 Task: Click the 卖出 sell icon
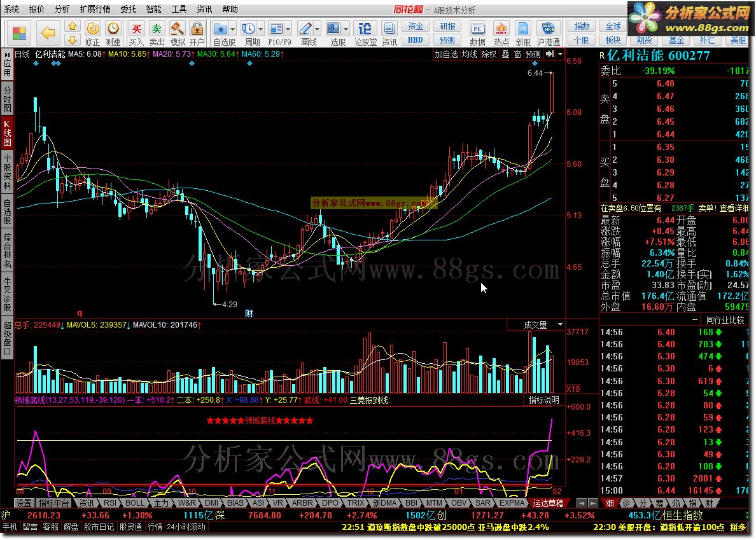[156, 33]
